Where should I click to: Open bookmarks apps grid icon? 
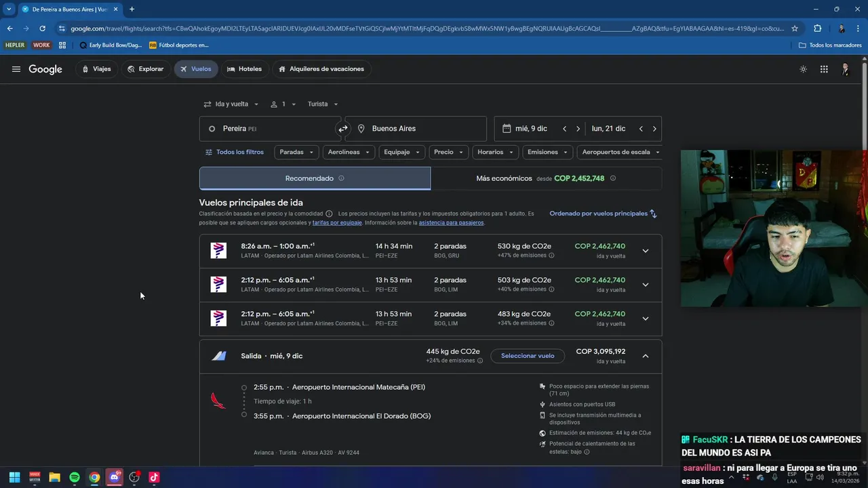click(x=62, y=45)
